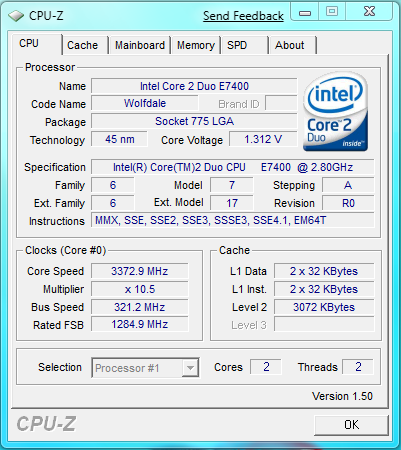The height and width of the screenshot is (450, 401).
Task: Click the L1 Data value 2 x 32 KBytes
Action: [x=324, y=271]
